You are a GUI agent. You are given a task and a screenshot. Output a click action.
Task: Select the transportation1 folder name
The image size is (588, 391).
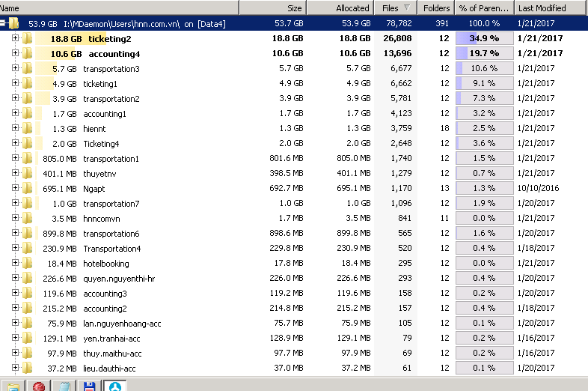(111, 159)
